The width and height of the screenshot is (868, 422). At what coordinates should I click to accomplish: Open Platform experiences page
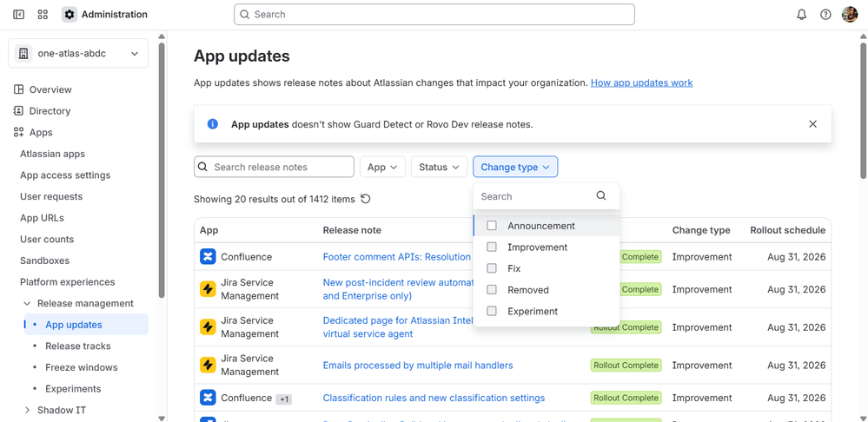point(68,282)
